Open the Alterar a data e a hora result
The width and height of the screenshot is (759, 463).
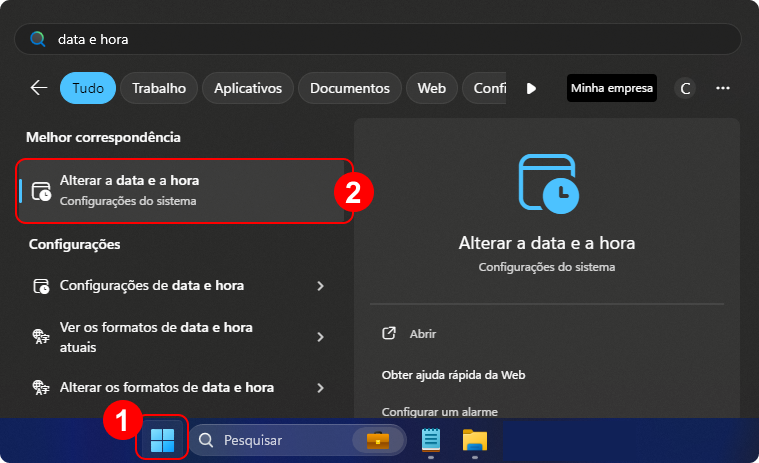click(182, 191)
